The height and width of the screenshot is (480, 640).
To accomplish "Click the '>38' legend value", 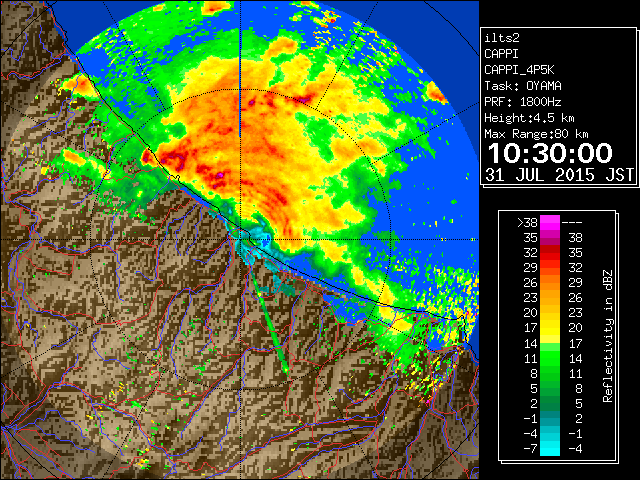I will pos(527,222).
